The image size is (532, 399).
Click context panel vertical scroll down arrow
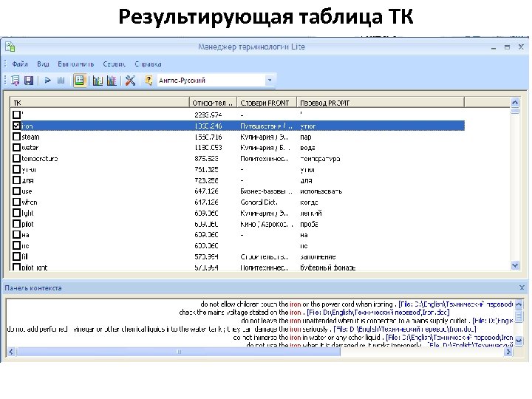click(x=519, y=341)
